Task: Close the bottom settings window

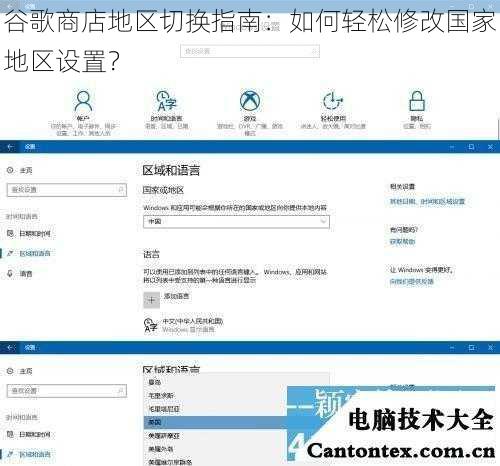Action: coord(490,347)
